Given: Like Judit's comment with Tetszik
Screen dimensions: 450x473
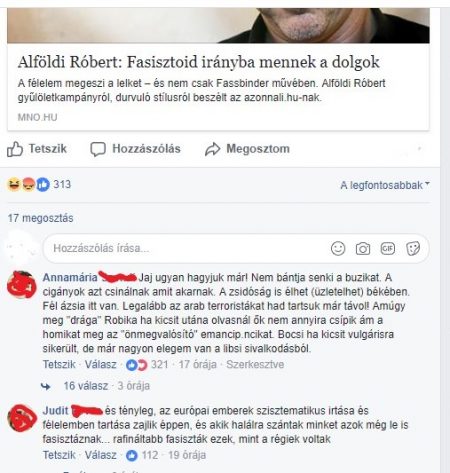Looking at the screenshot, I should [x=59, y=455].
